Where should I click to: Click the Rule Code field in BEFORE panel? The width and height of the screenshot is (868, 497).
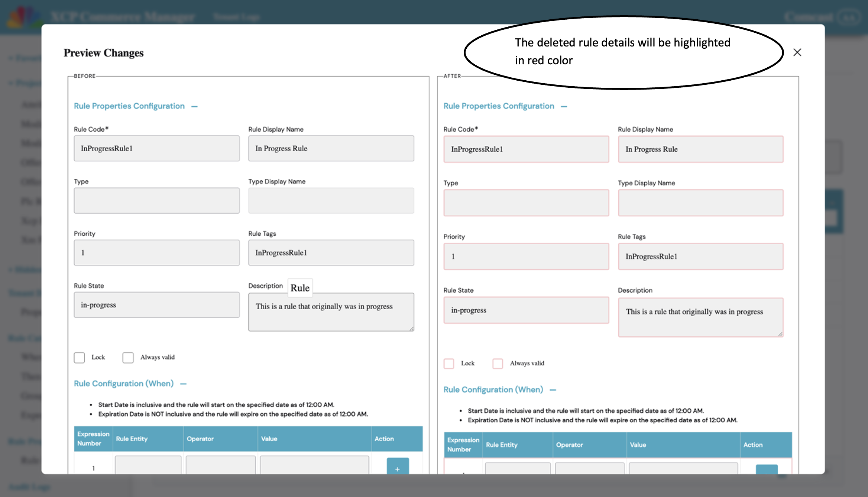[x=156, y=148]
